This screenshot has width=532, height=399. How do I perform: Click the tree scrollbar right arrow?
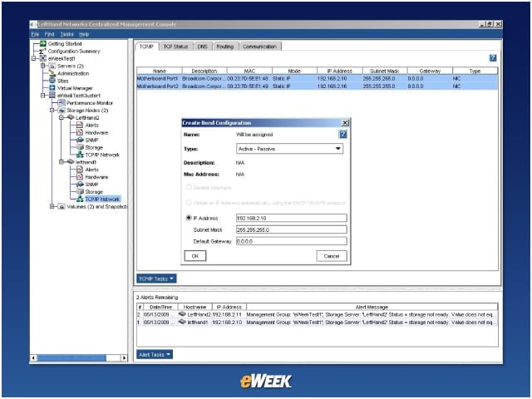point(124,357)
